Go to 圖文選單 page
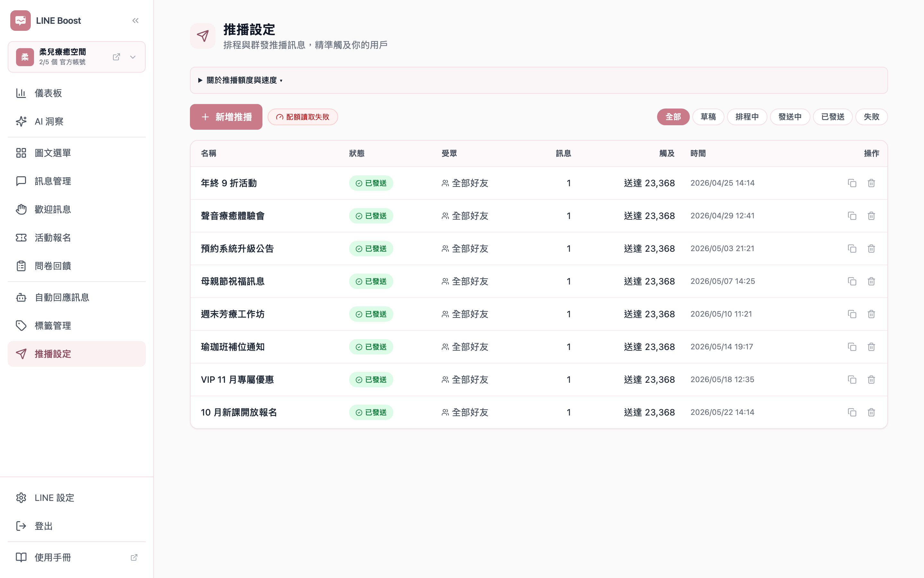This screenshot has height=578, width=924. 77,153
